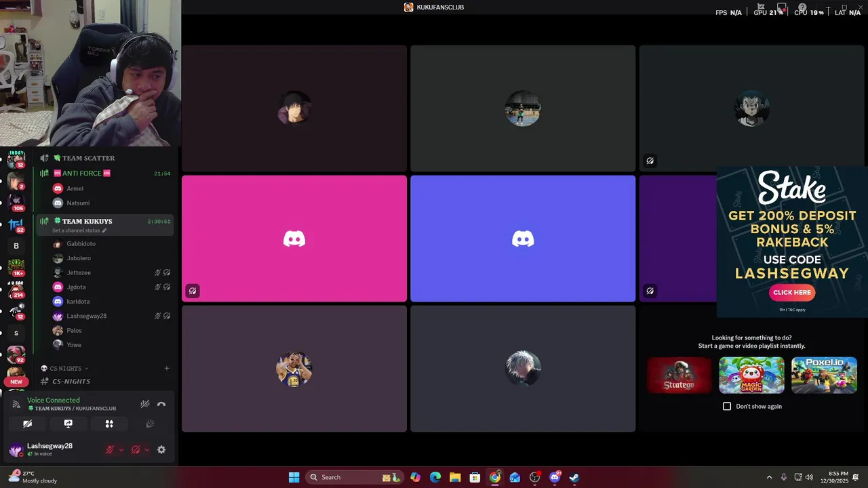Viewport: 868px width, 488px height.
Task: Focus the basketball-player avatar participant tile
Action: [294, 369]
